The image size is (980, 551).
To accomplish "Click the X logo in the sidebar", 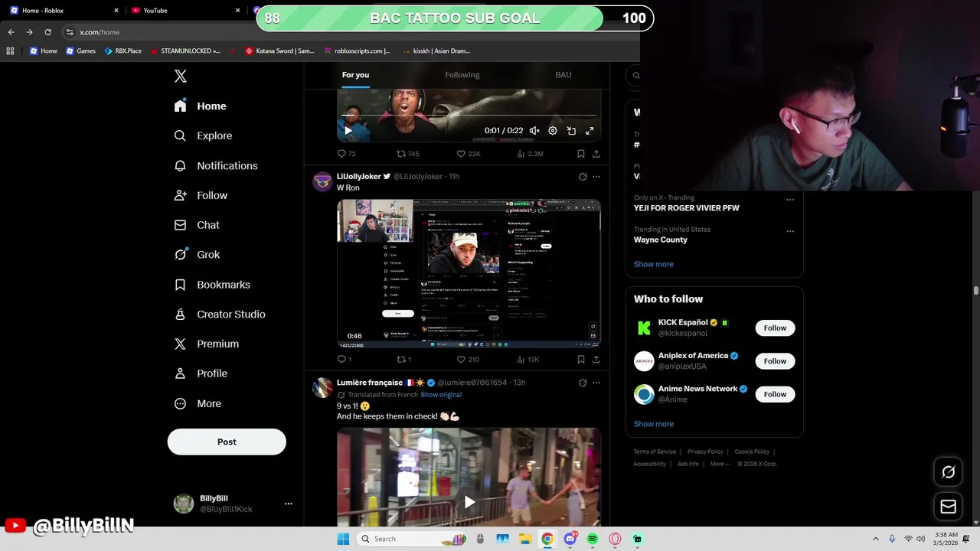I will 181,76.
